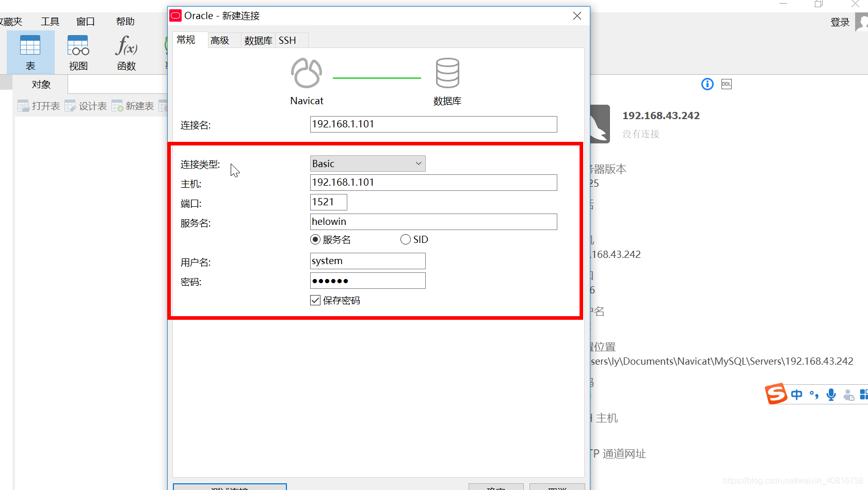Click the 用户名 field containing system
Screen dimensions: 868x490
pos(367,261)
